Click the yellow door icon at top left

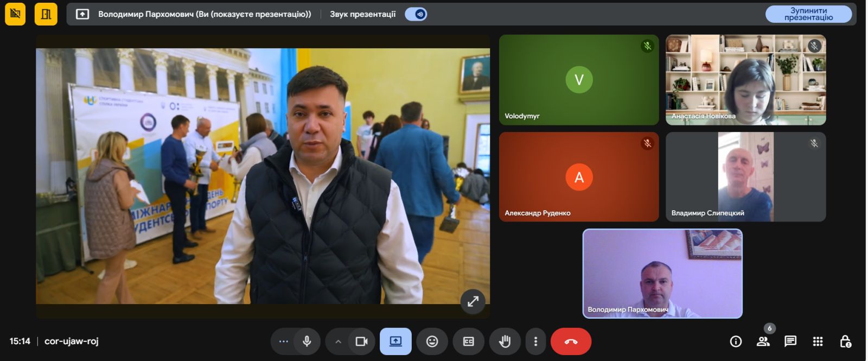pos(46,14)
